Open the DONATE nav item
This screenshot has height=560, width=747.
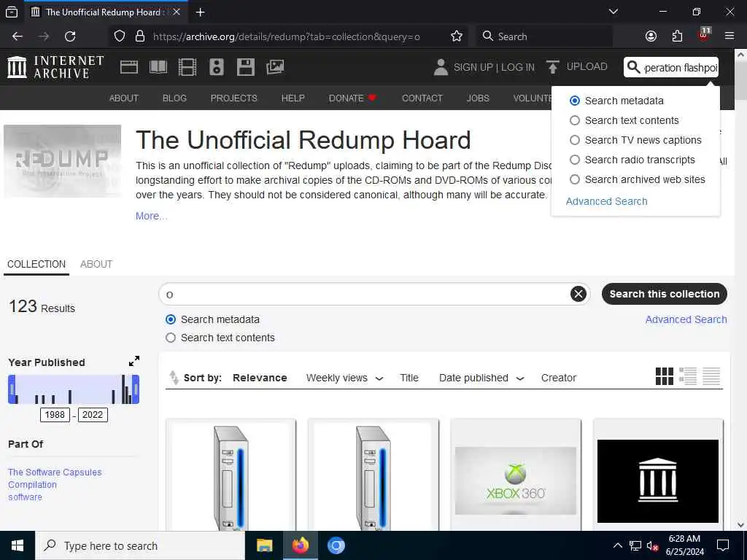(352, 98)
